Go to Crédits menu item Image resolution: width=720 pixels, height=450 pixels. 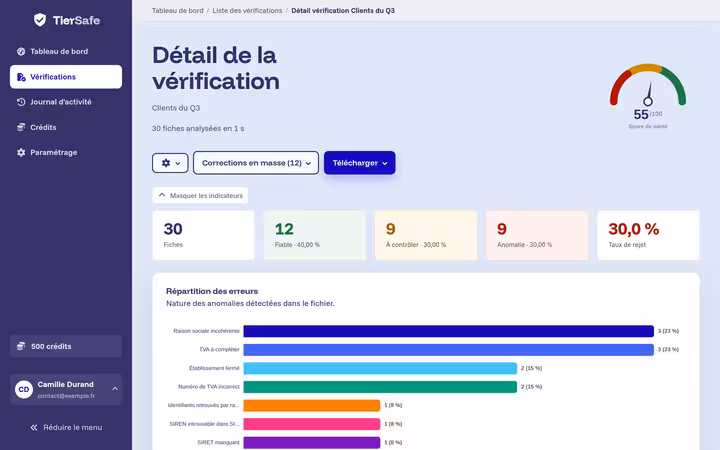(x=66, y=127)
